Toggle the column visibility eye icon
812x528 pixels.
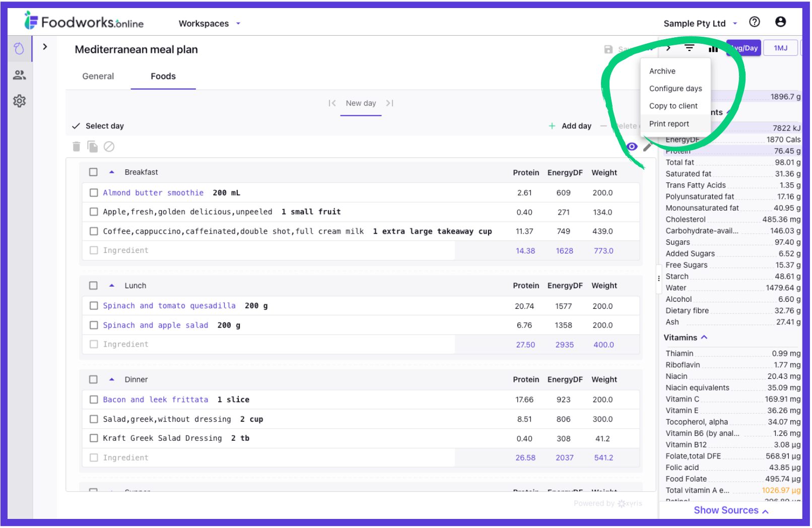(x=632, y=147)
